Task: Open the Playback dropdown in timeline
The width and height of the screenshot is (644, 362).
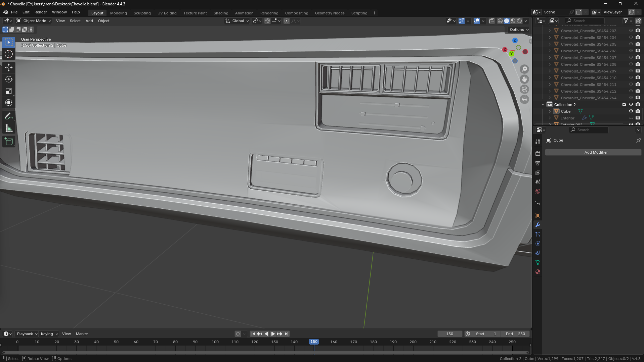Action: click(27, 334)
